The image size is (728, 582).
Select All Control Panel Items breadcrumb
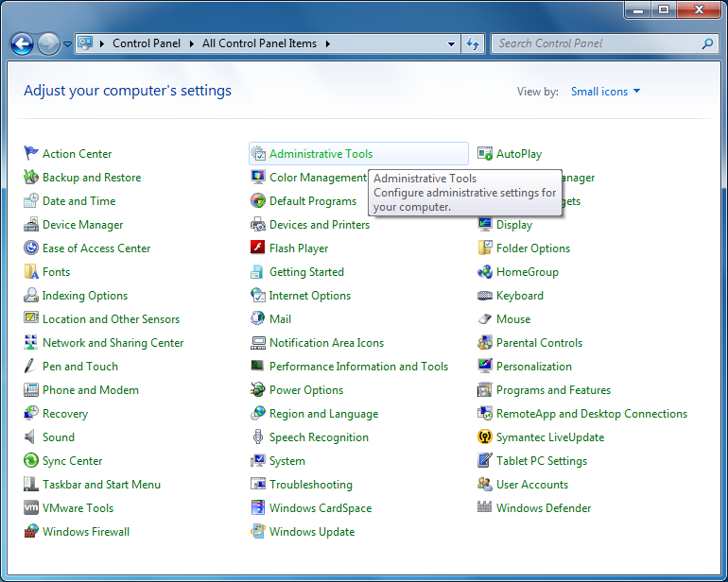pyautogui.click(x=260, y=43)
